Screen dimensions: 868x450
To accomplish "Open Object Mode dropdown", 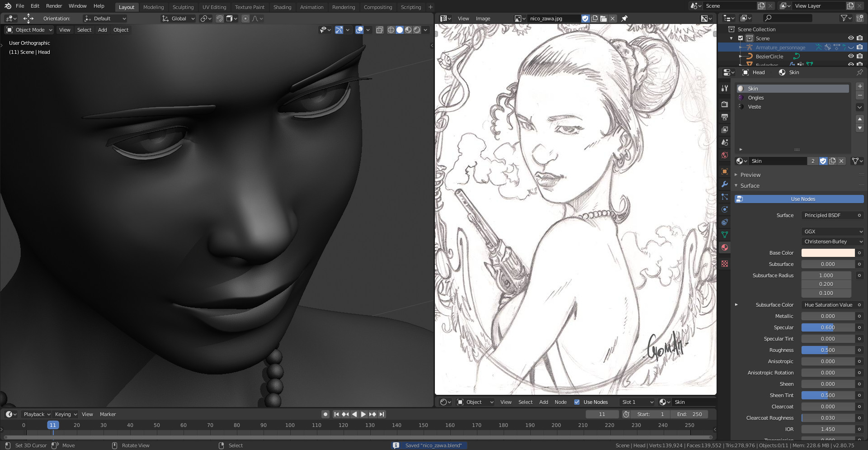I will point(29,30).
